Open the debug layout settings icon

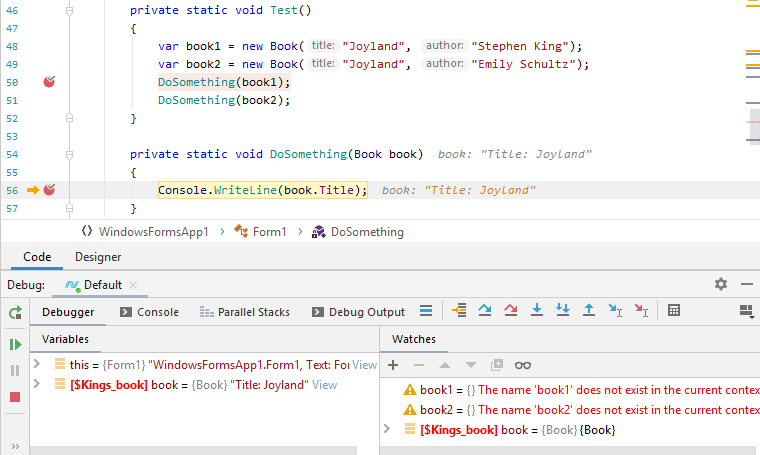(746, 311)
